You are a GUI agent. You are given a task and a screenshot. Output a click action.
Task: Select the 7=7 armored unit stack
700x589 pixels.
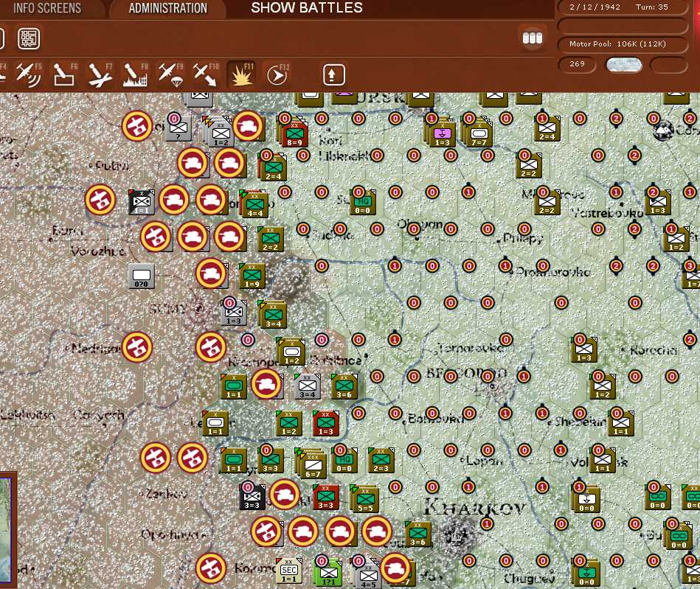479,135
